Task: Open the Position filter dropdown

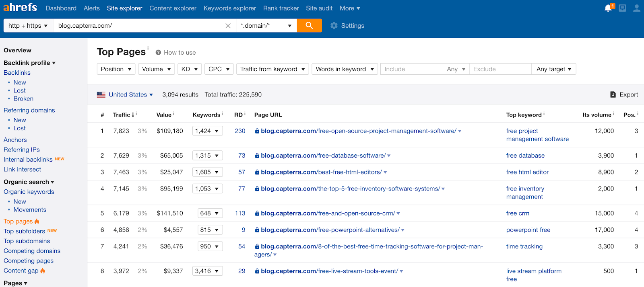Action: [116, 69]
